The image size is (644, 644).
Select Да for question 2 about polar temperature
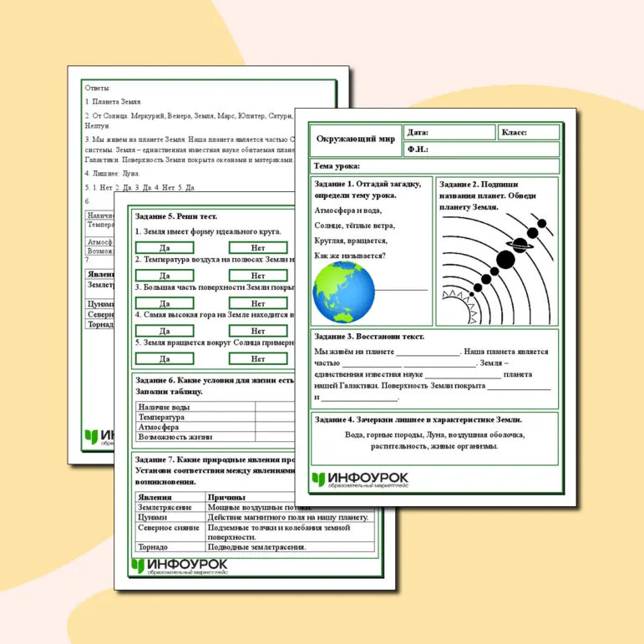pos(165,275)
